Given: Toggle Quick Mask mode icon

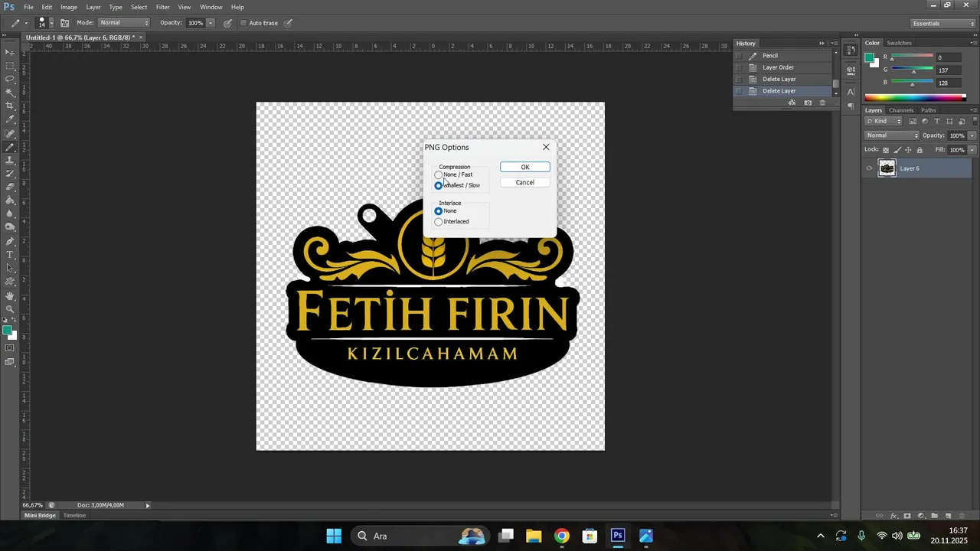Looking at the screenshot, I should point(10,348).
